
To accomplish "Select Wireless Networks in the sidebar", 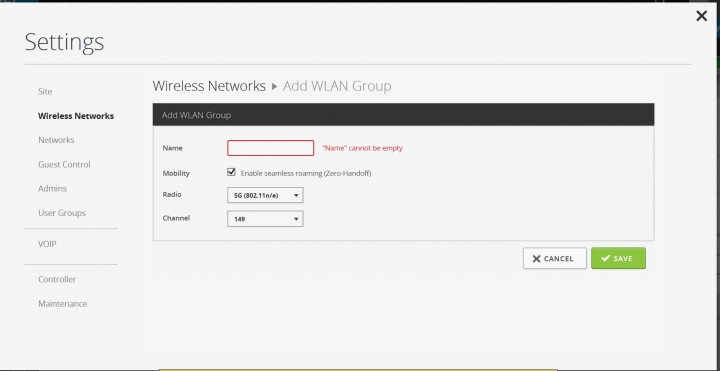I will [x=76, y=116].
